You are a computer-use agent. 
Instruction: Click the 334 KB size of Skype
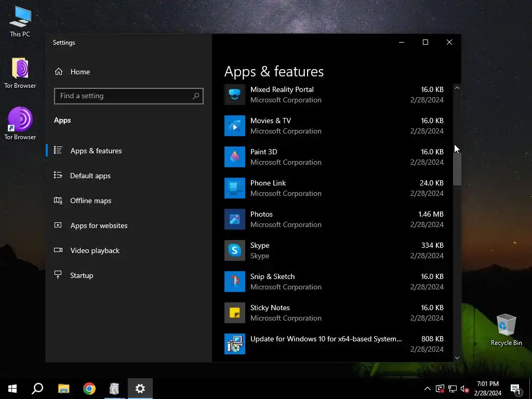click(432, 246)
